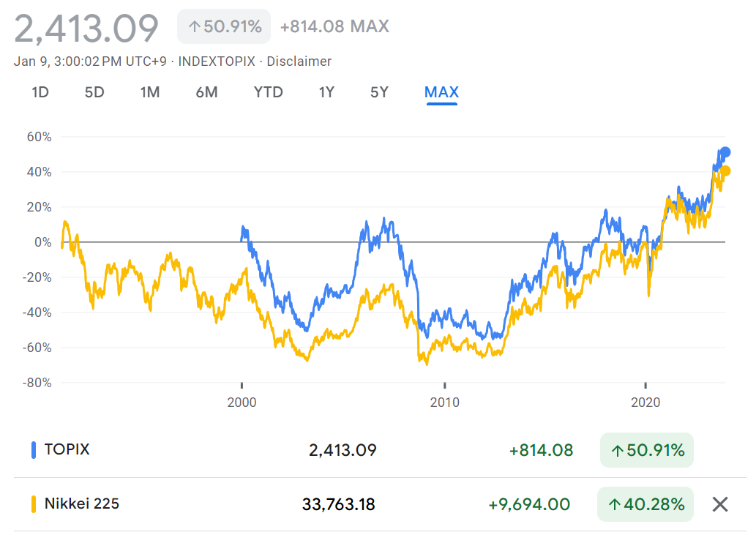Open the Disclaimer link
756x535 pixels.
tap(299, 61)
